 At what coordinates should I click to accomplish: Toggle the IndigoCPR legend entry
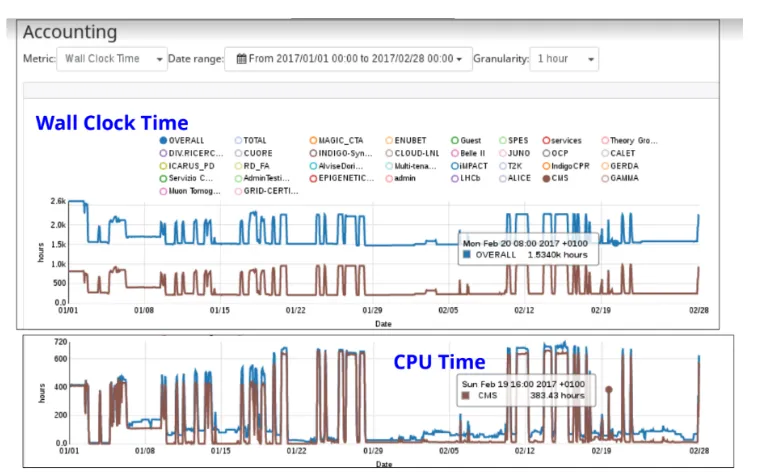tap(566, 166)
